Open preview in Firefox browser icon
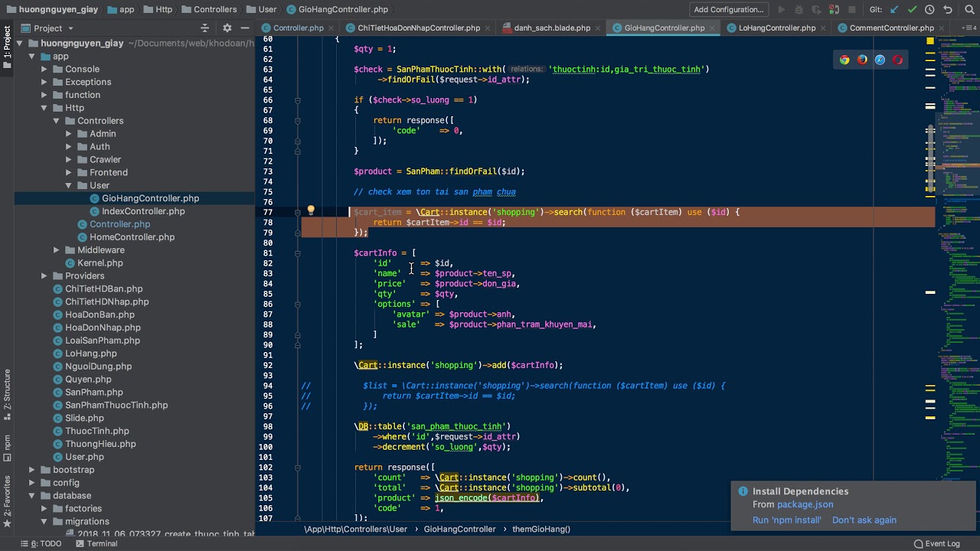Screen dimensions: 980x551 (862, 60)
